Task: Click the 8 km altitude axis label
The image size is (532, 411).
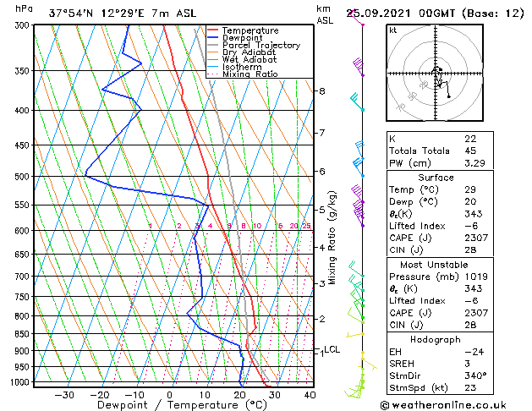Action: [x=322, y=90]
